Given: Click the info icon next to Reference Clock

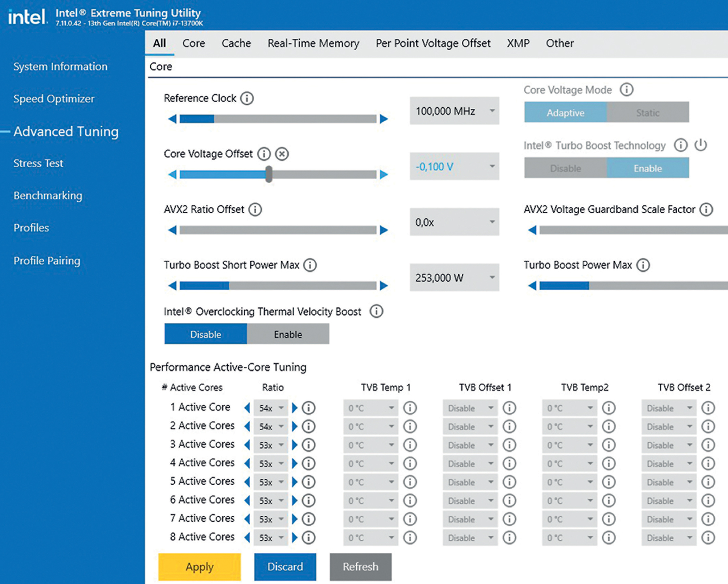Looking at the screenshot, I should tap(247, 99).
